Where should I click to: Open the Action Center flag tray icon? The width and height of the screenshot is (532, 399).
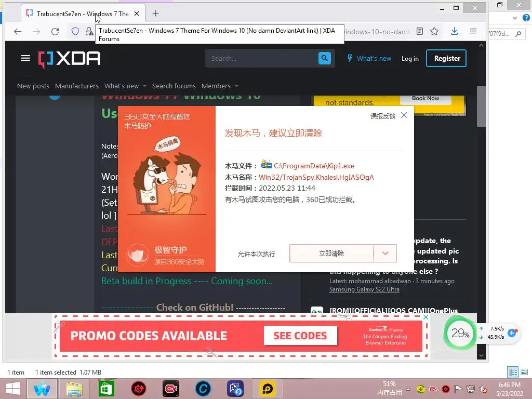pos(458,389)
